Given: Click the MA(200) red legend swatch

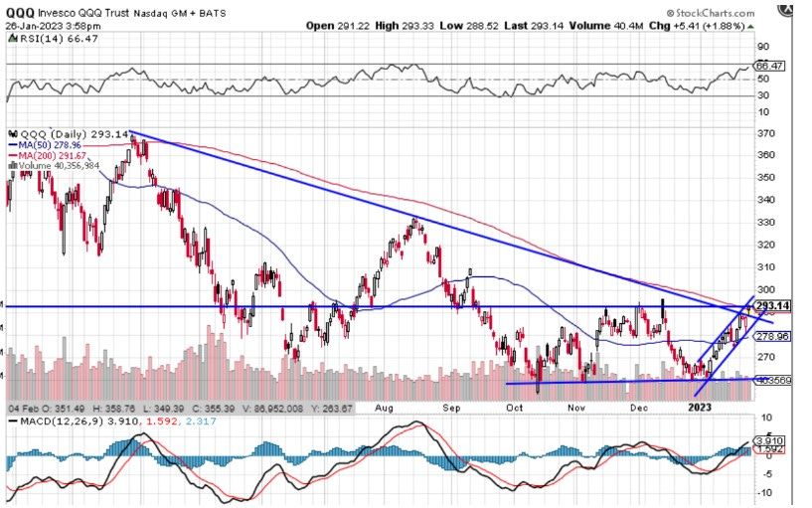Looking at the screenshot, I should [x=12, y=154].
